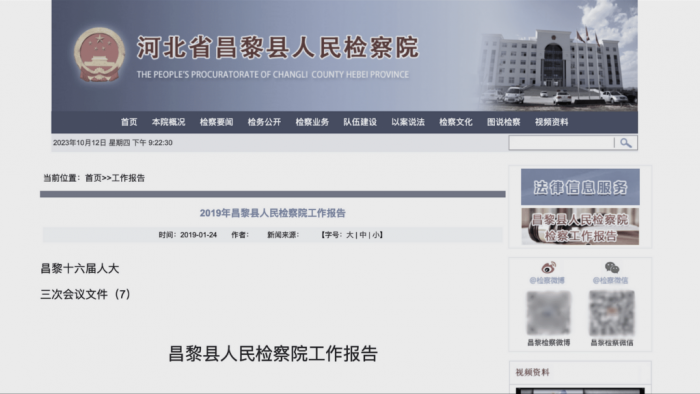Click the 昌黎检察微博 QR code image
Viewport: 700px width, 394px height.
pos(549,313)
